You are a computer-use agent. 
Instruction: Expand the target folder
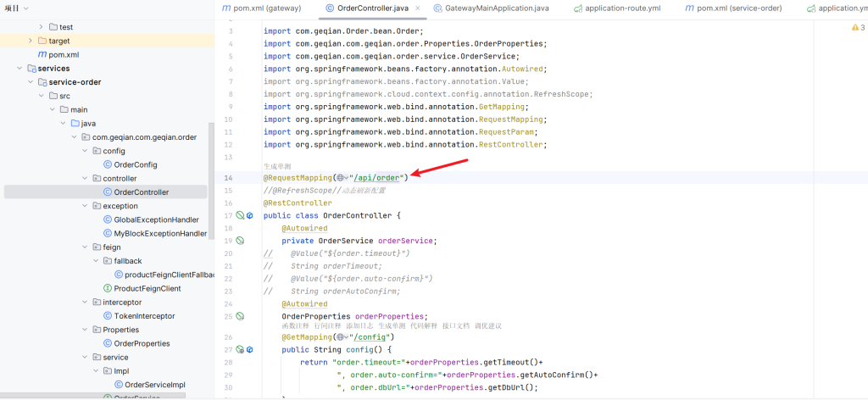(x=31, y=41)
